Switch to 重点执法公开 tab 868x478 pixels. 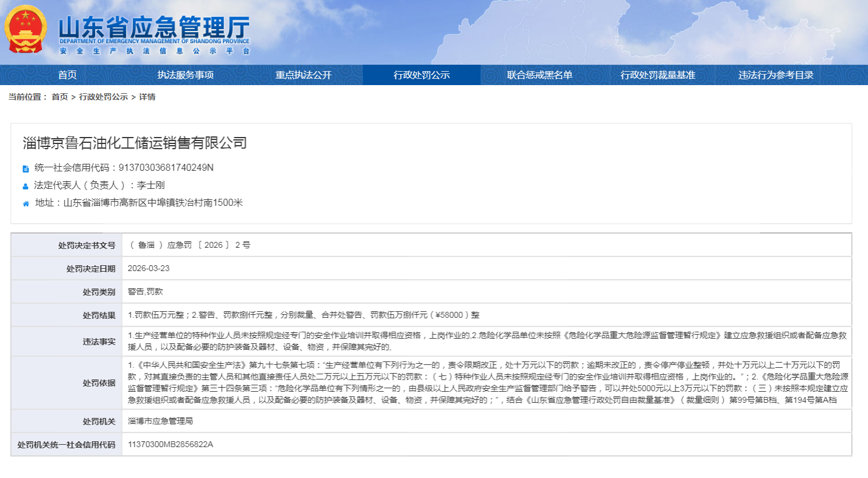tap(303, 75)
